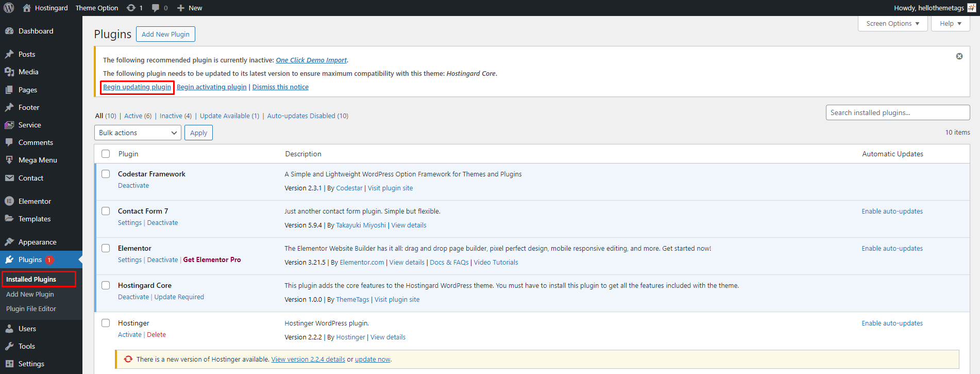
Task: Expand the Screen Options panel
Action: [893, 23]
